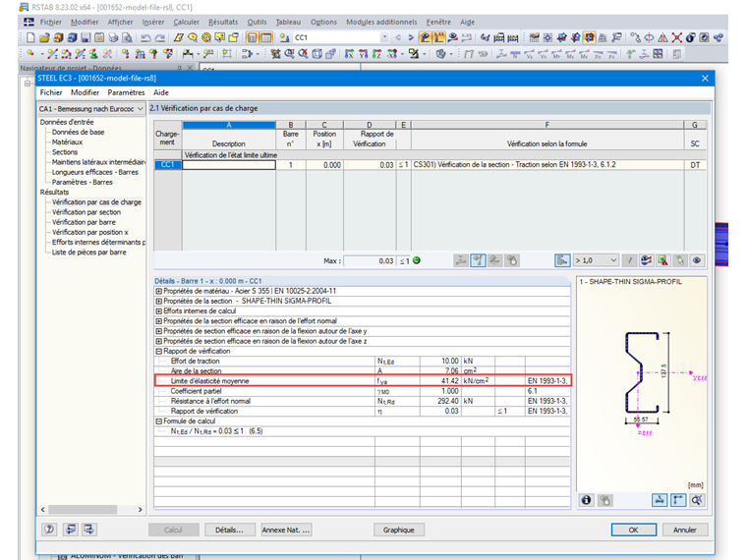Click the help question mark icon button
The image size is (747, 560).
click(49, 529)
